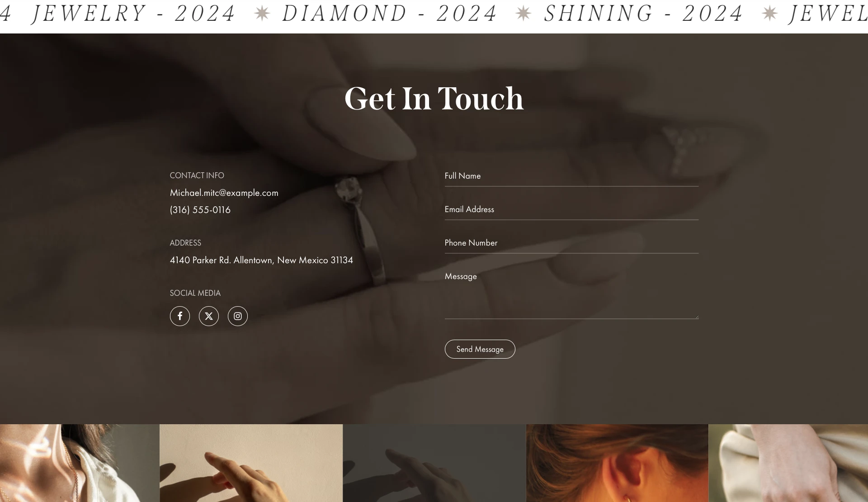Viewport: 868px width, 502px height.
Task: Submit form with Send Message button
Action: (x=480, y=349)
